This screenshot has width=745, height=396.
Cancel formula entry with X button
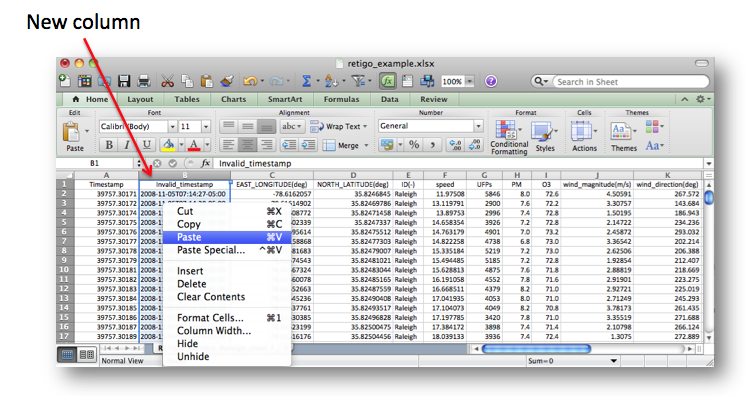157,164
